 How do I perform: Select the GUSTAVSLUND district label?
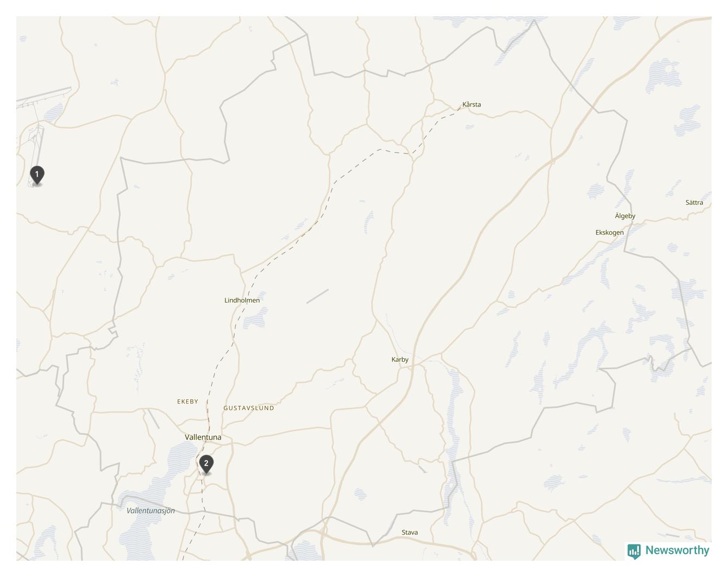249,408
